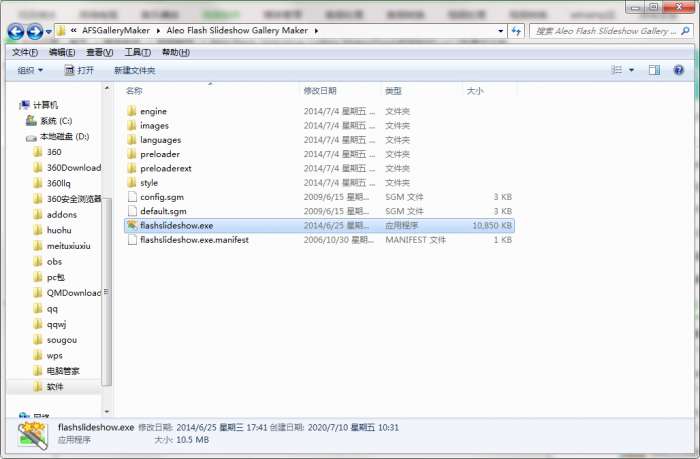Open the sougou folder in tree

pos(62,340)
